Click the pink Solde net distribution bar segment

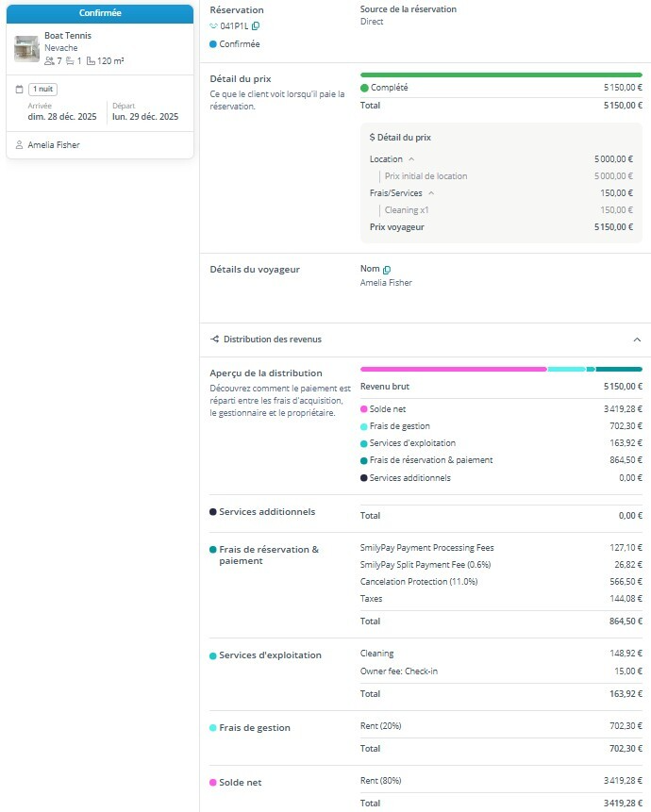click(453, 369)
